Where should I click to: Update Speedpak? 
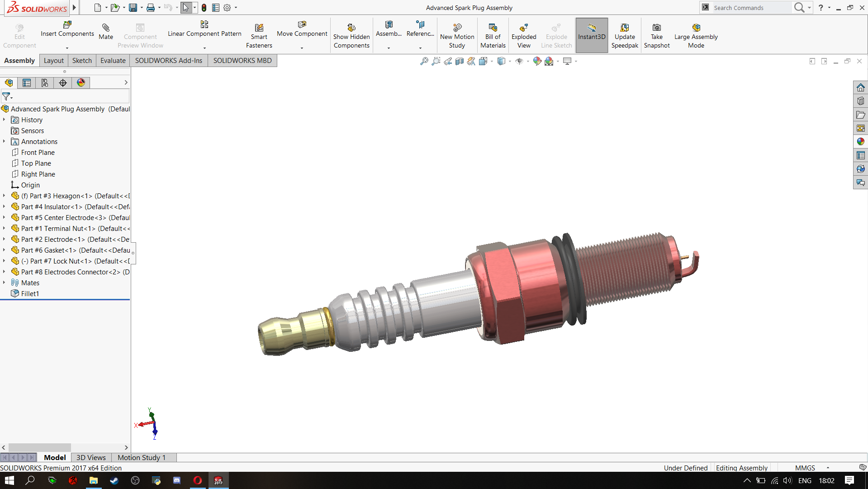[625, 36]
